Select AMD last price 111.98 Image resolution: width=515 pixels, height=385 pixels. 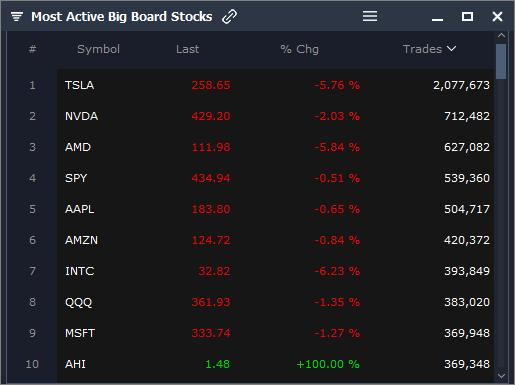(211, 147)
